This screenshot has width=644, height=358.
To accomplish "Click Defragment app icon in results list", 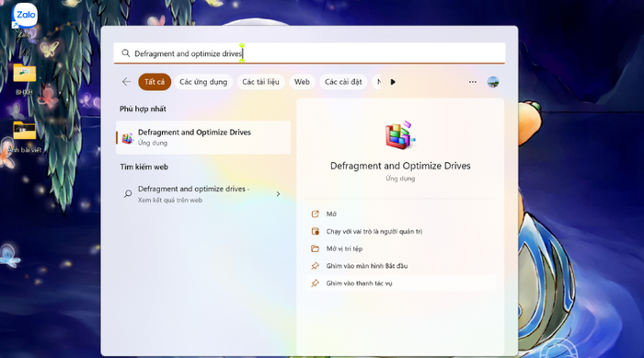I will (127, 138).
